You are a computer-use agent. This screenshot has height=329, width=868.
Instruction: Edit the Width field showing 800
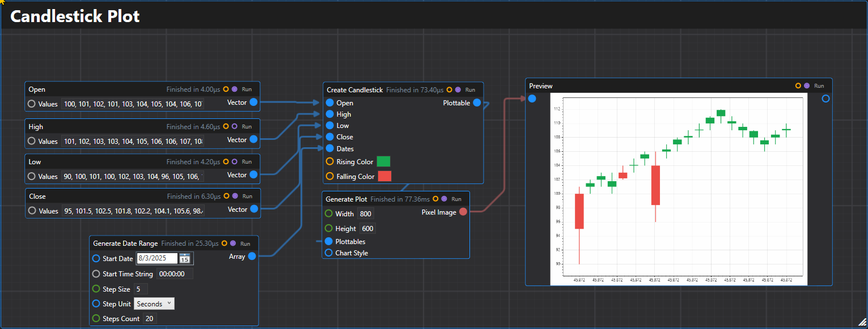click(366, 213)
